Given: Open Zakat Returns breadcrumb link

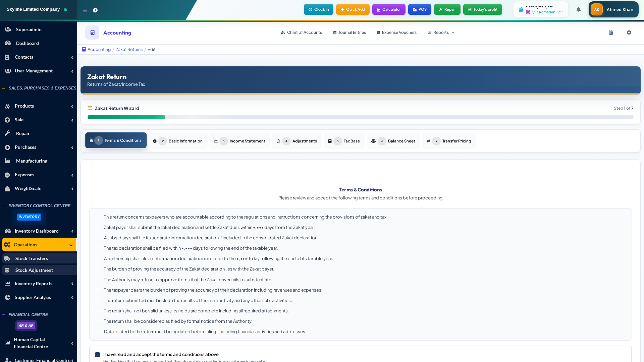Looking at the screenshot, I should [129, 49].
